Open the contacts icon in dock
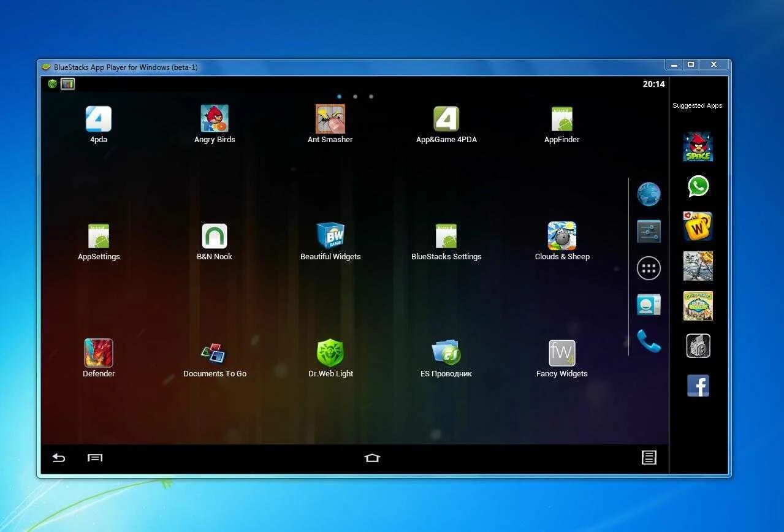 [x=649, y=304]
